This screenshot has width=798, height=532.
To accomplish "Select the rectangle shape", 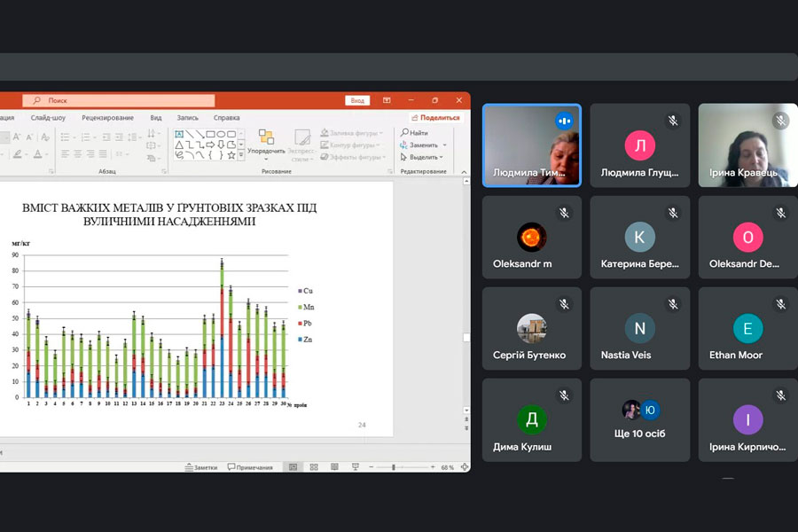I will pyautogui.click(x=210, y=134).
